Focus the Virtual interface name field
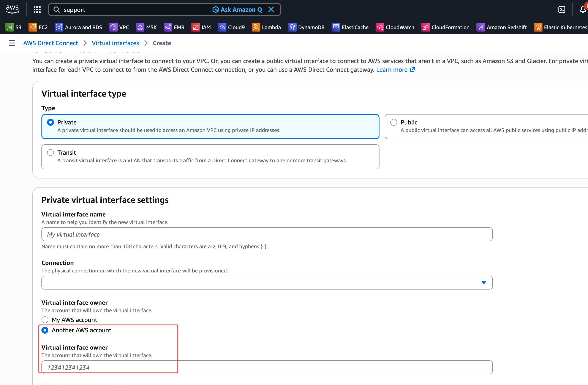The height and width of the screenshot is (385, 588). click(267, 234)
